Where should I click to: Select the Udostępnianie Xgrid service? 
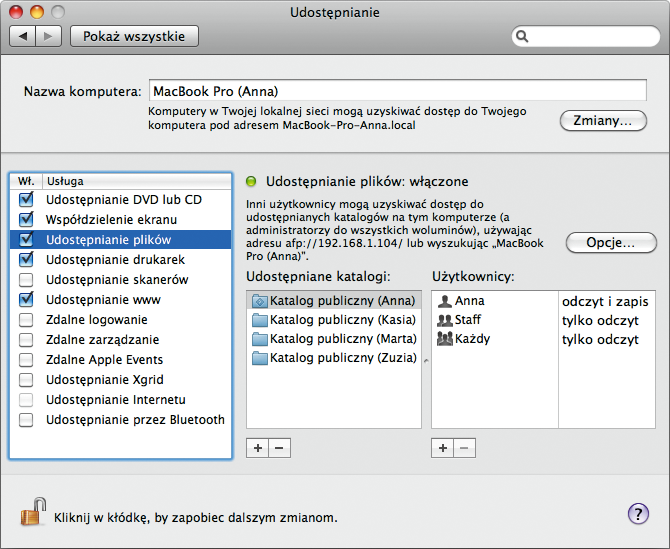[x=120, y=379]
